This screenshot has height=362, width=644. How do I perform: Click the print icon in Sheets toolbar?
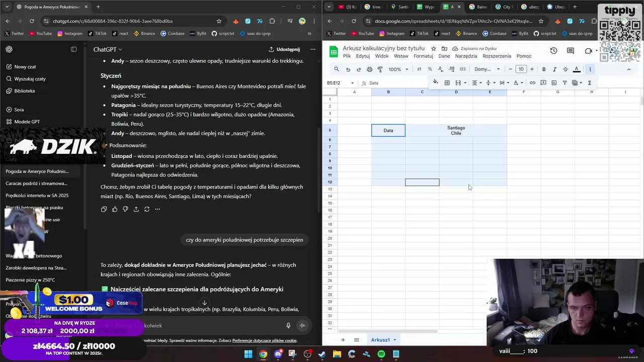pyautogui.click(x=369, y=69)
